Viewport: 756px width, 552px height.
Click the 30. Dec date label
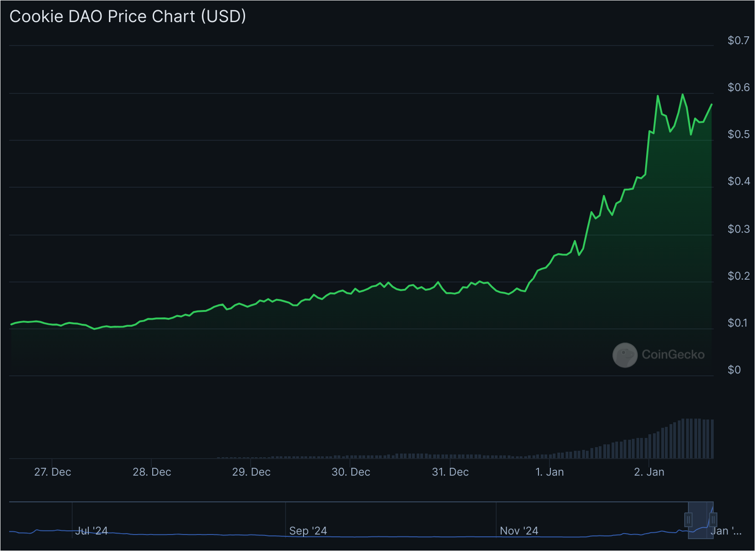click(x=351, y=472)
